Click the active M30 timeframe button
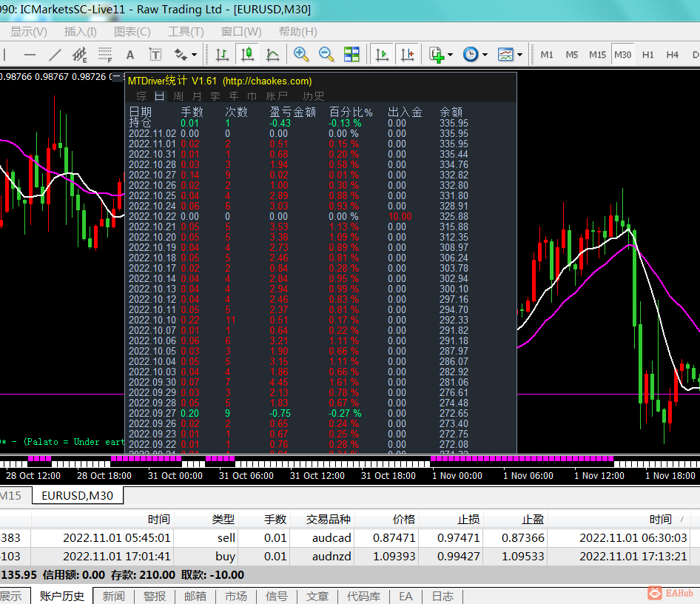This screenshot has height=604, width=700. (623, 55)
